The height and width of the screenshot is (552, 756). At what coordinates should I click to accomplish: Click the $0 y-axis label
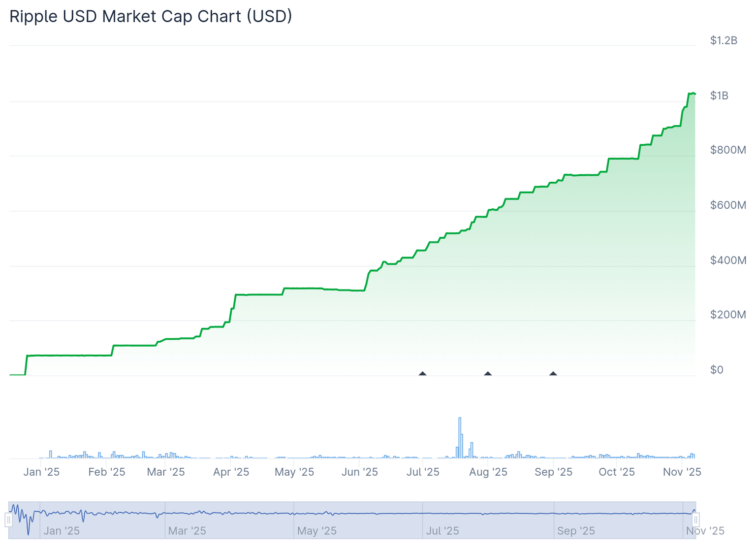click(x=717, y=370)
